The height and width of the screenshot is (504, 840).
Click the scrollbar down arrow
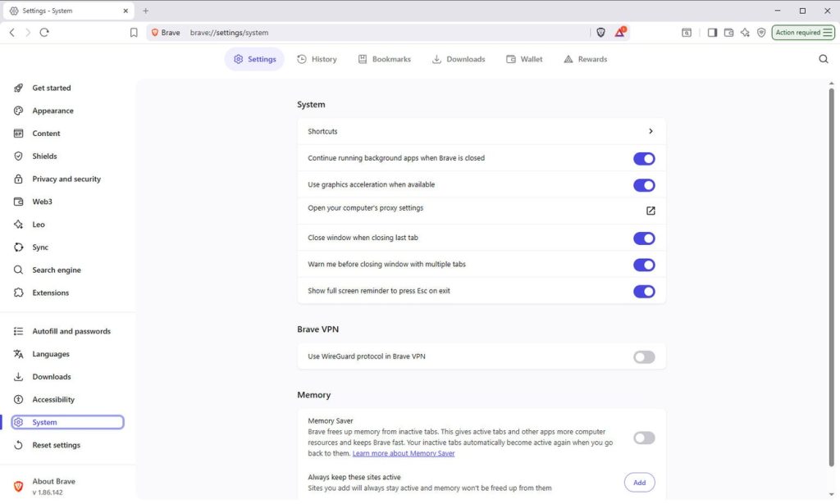click(832, 495)
